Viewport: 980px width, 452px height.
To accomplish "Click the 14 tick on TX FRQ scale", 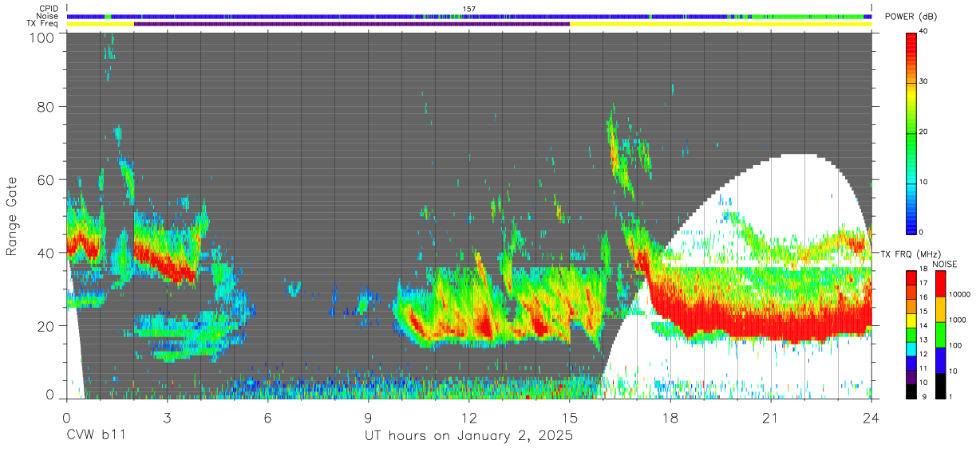I will coord(925,326).
